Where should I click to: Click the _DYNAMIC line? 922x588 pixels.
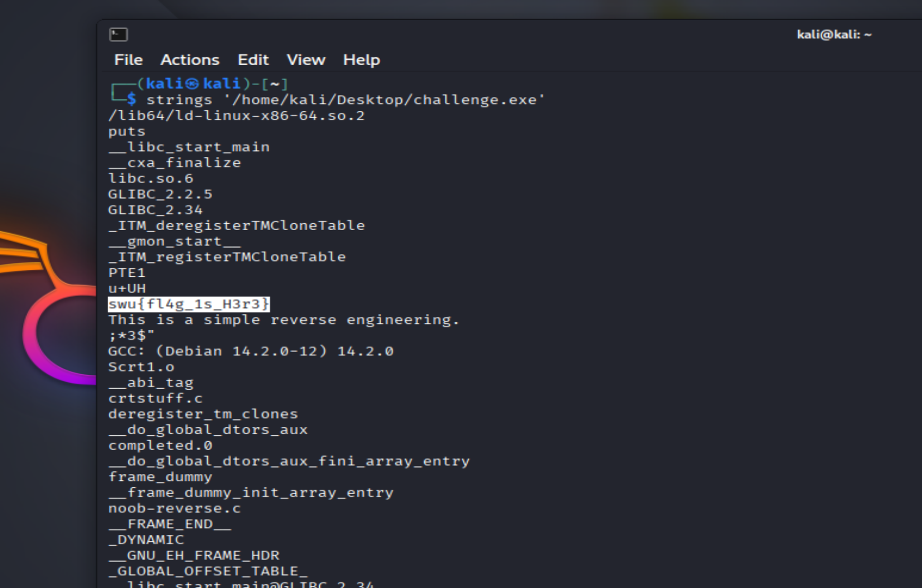[x=146, y=540]
